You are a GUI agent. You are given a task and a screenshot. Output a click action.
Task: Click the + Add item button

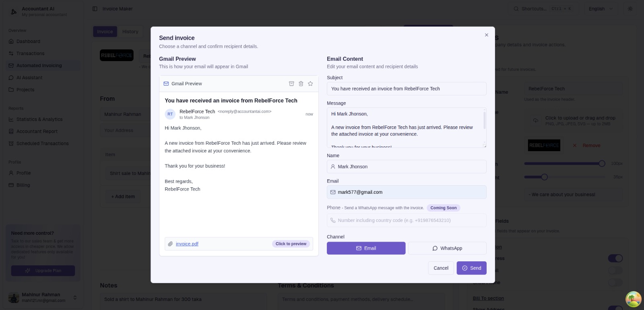point(123,197)
